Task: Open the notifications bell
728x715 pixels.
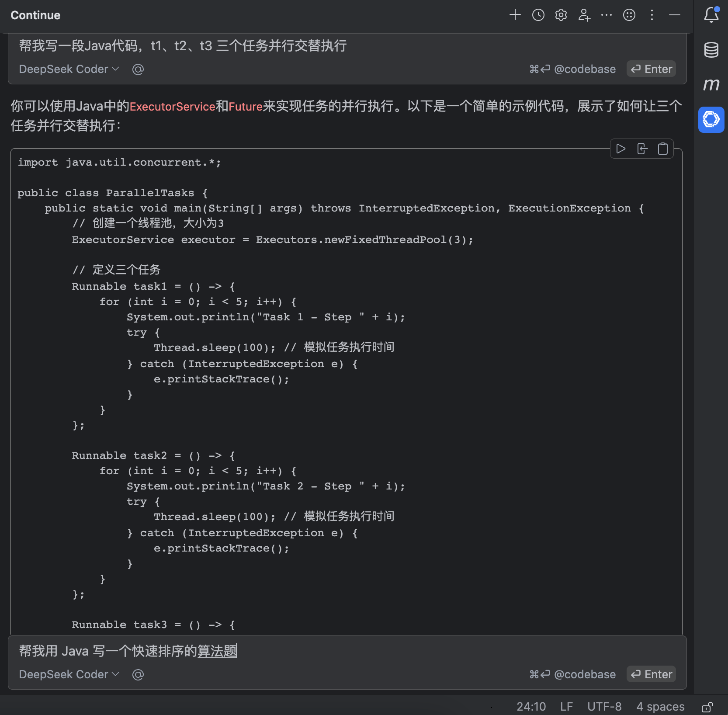Action: [711, 15]
